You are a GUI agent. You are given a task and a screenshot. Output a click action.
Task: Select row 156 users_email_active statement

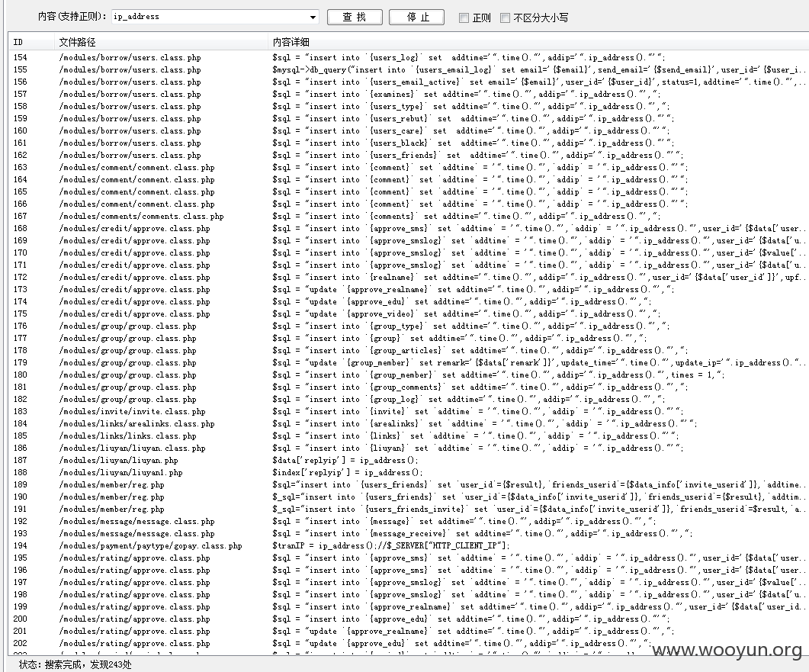(x=538, y=82)
